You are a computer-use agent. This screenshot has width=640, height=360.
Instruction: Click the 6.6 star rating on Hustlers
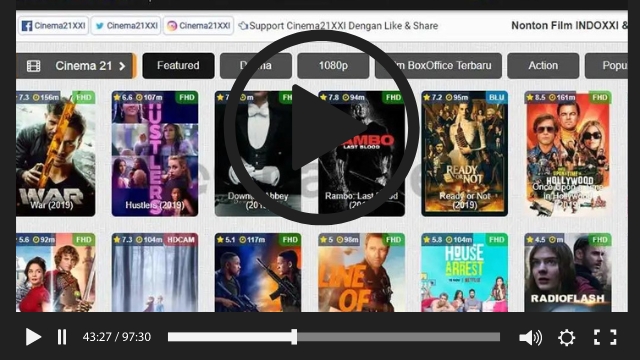123,98
